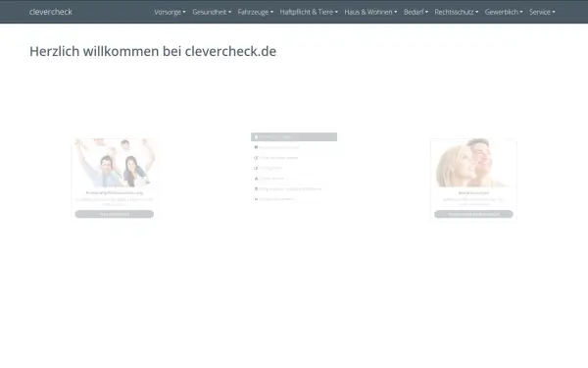Viewport: 588px width, 368px height.
Task: Open the Service dropdown menu
Action: pyautogui.click(x=542, y=12)
